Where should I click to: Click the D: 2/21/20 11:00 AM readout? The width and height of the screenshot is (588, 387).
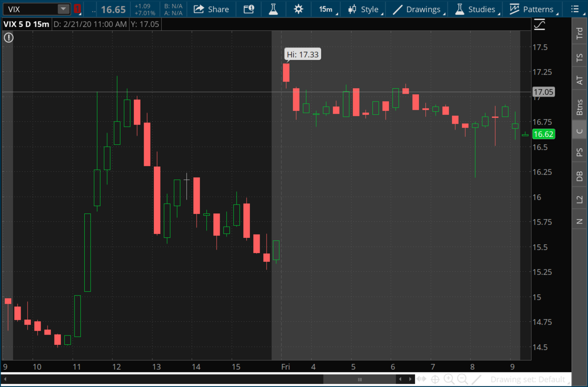point(90,24)
